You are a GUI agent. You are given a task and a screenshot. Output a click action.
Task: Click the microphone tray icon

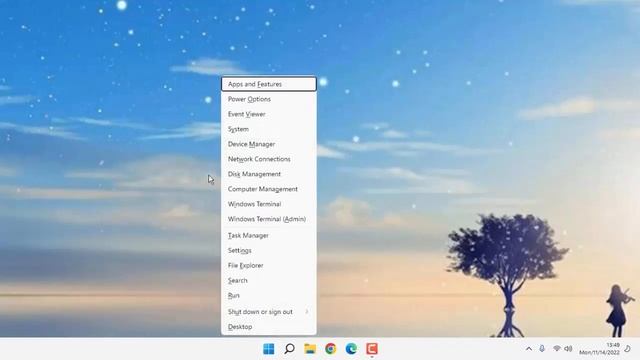(x=542, y=349)
